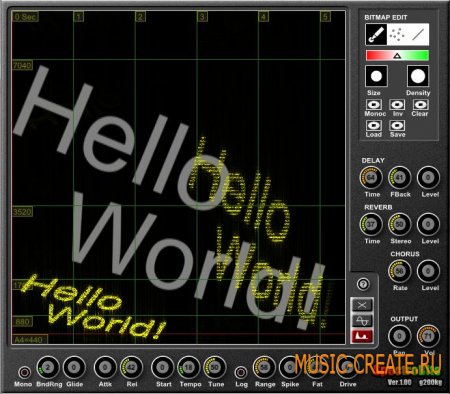Save the bitmap file

[397, 125]
